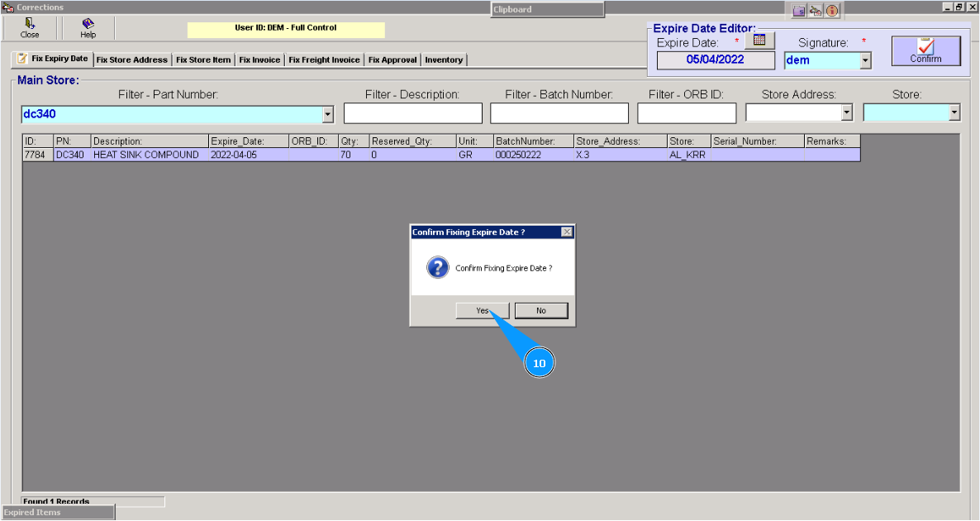Image resolution: width=980 pixels, height=521 pixels.
Task: Open the Fix Invoice tab
Action: [259, 60]
